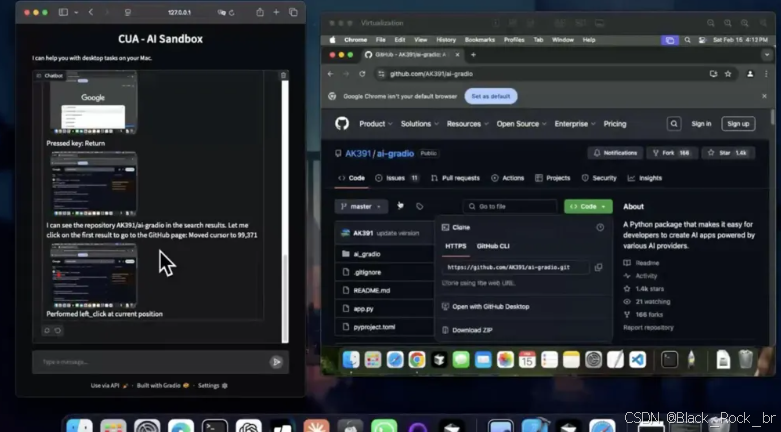Click the Fork 166 button
Screen dimensions: 781x432
pos(672,153)
